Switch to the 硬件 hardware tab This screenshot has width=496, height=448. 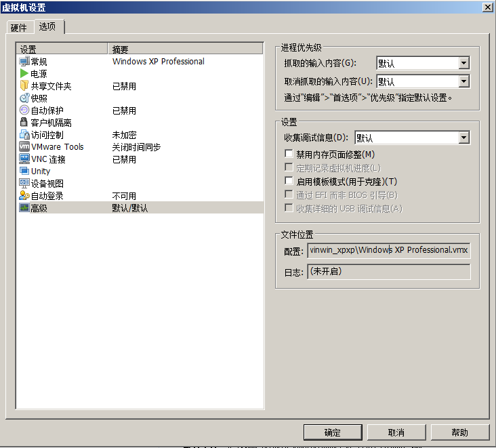tap(19, 28)
